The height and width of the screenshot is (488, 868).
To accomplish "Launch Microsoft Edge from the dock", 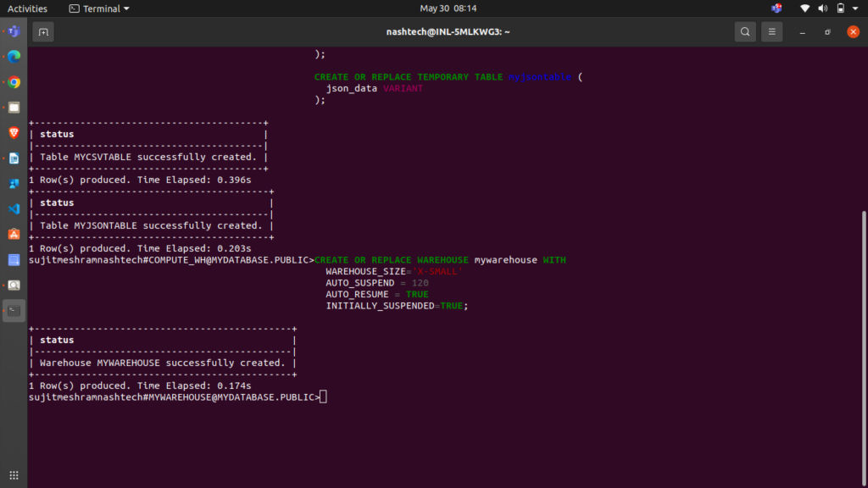I will [14, 58].
